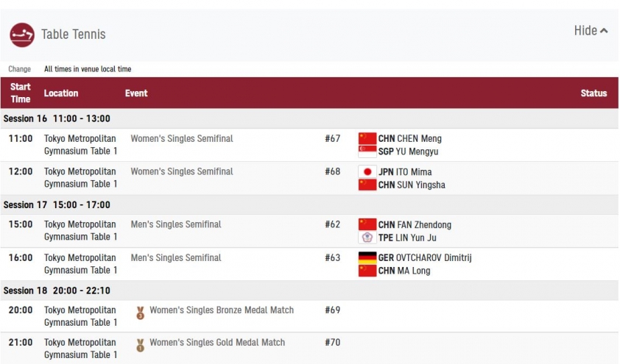Select athlete FAN Zhendong

tap(424, 224)
